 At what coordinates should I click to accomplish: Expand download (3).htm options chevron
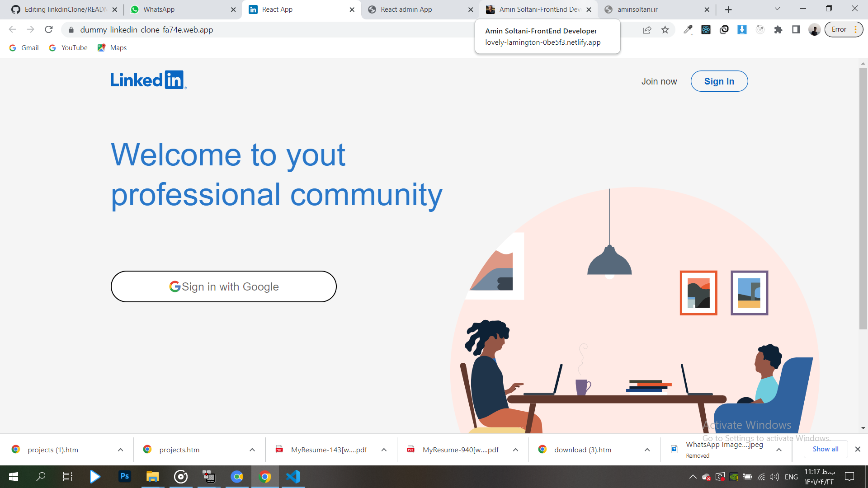pos(647,450)
